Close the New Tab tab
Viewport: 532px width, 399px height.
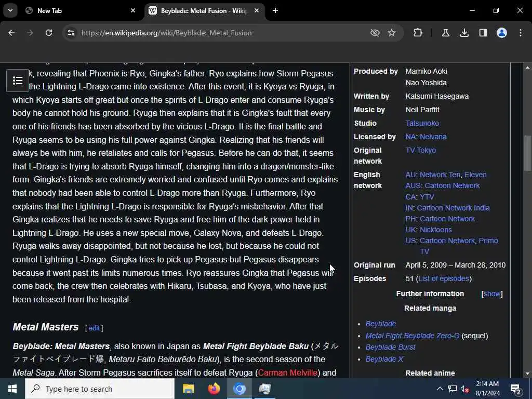point(133,10)
